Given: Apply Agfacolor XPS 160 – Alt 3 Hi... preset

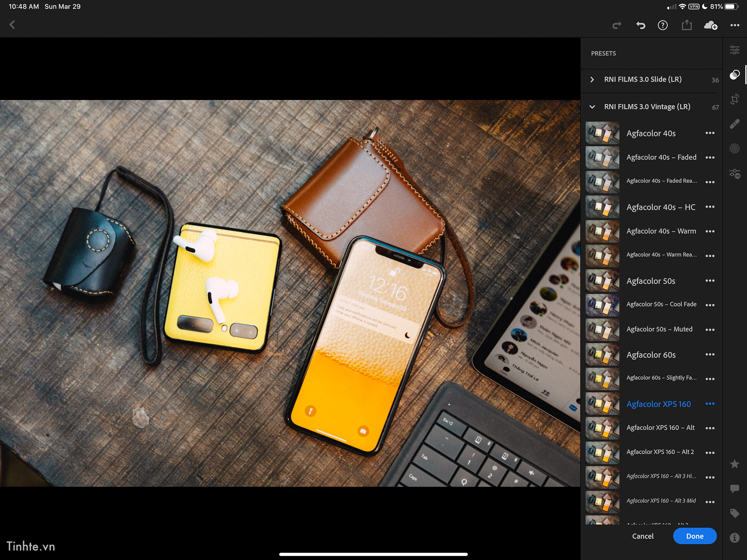Looking at the screenshot, I should coord(661,476).
